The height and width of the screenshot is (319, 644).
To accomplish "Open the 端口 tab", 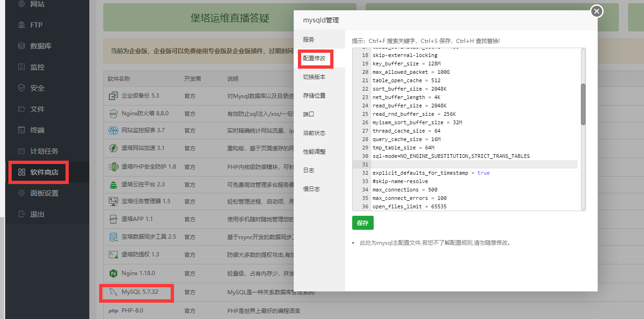I will pyautogui.click(x=319, y=114).
